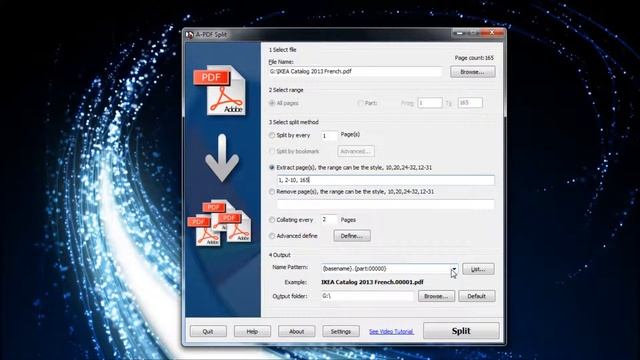
Task: Show the About dialog
Action: (x=297, y=331)
